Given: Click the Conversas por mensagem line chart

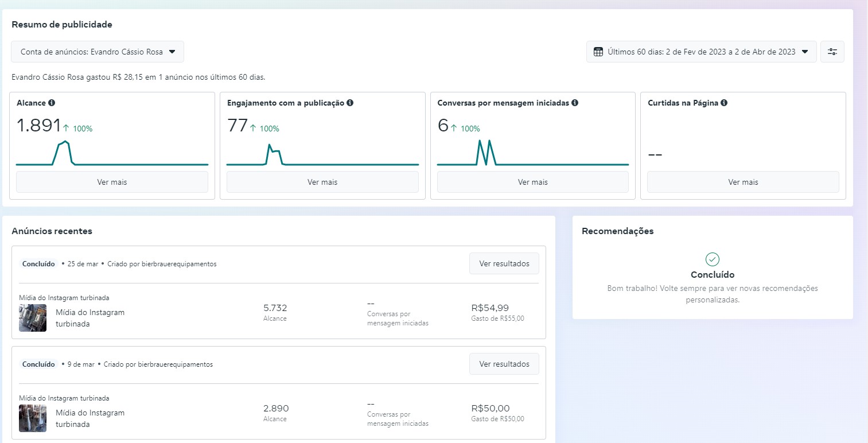Looking at the screenshot, I should coord(532,154).
